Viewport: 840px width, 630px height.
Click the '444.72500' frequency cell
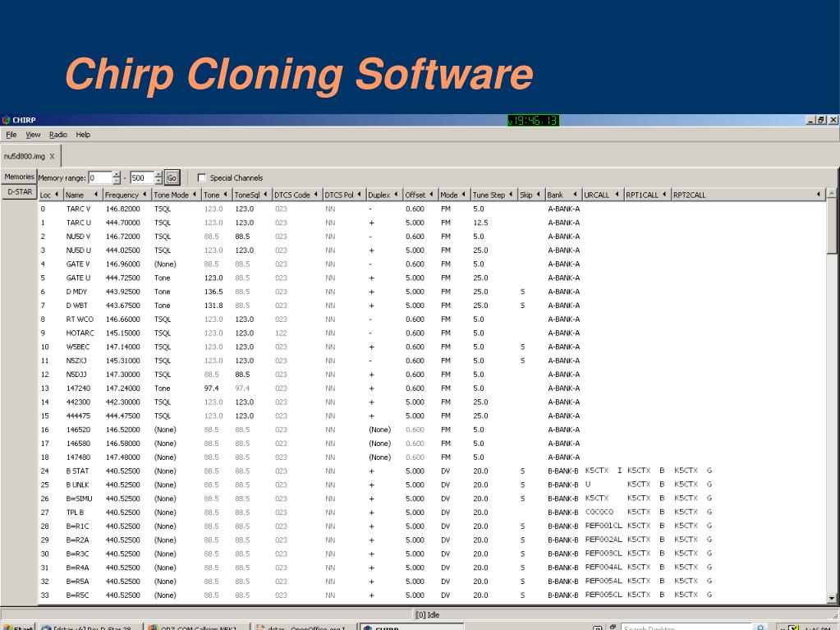[122, 278]
